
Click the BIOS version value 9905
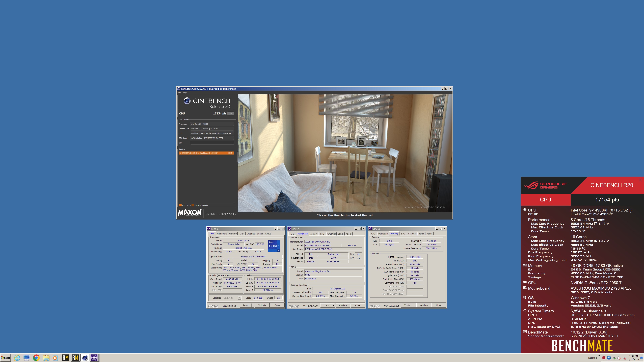tap(333, 275)
